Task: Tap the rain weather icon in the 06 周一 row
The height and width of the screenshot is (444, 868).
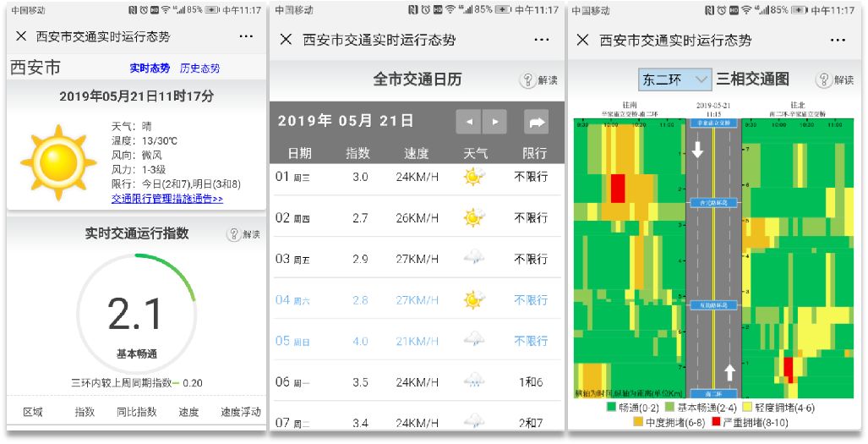Action: (x=474, y=381)
